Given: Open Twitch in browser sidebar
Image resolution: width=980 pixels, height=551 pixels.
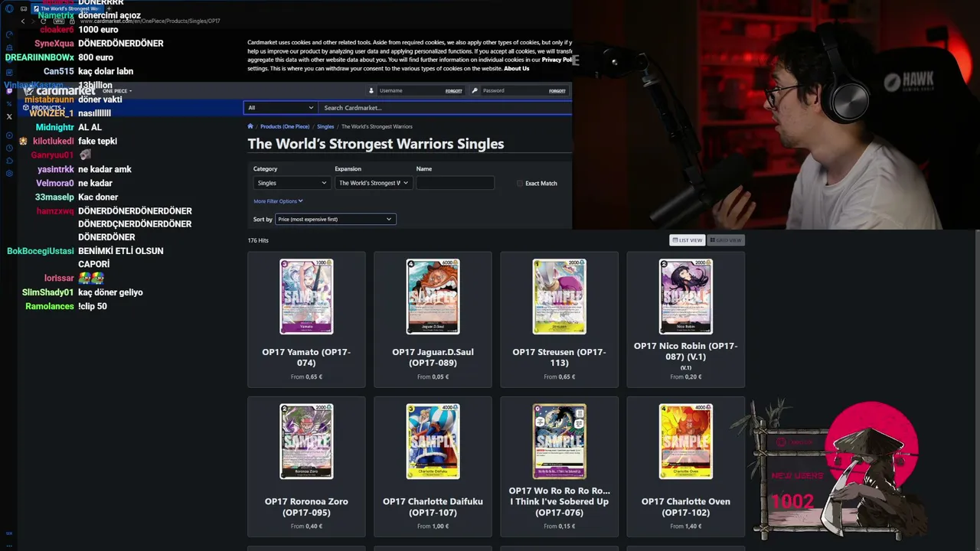Looking at the screenshot, I should point(9,91).
